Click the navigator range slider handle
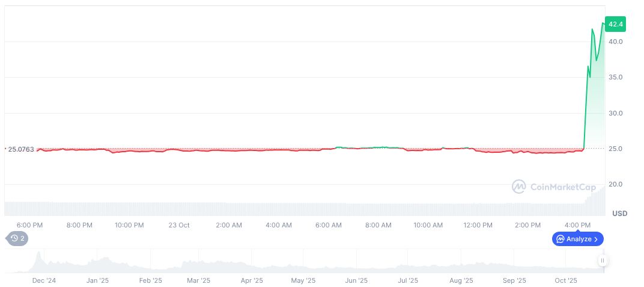 pyautogui.click(x=602, y=261)
